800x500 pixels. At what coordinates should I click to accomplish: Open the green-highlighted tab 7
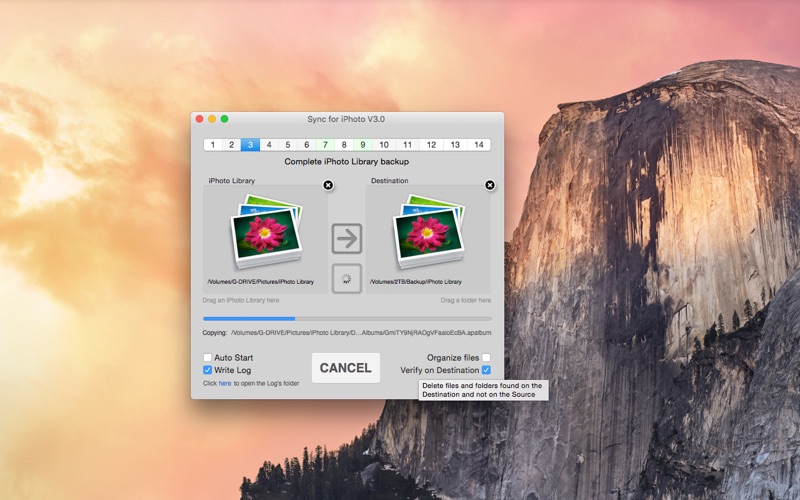[x=325, y=145]
